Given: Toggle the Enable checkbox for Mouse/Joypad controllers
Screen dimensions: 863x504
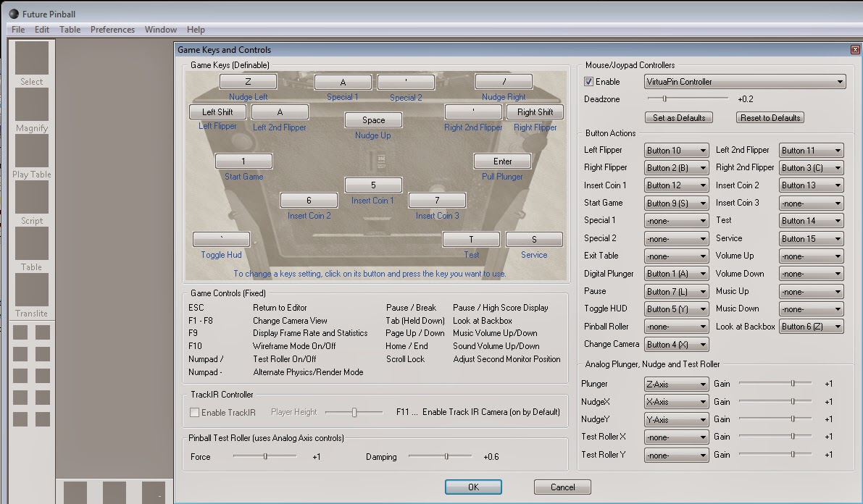Looking at the screenshot, I should (x=588, y=81).
